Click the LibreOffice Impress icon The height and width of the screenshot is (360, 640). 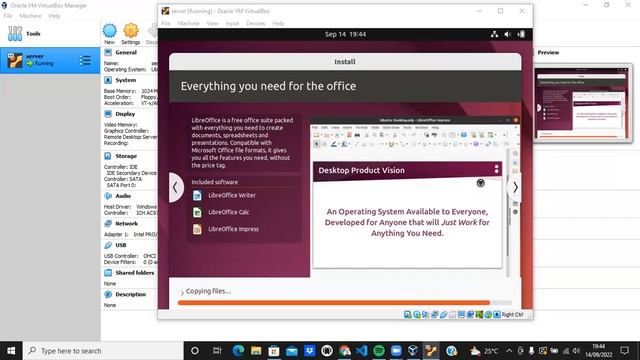(197, 229)
